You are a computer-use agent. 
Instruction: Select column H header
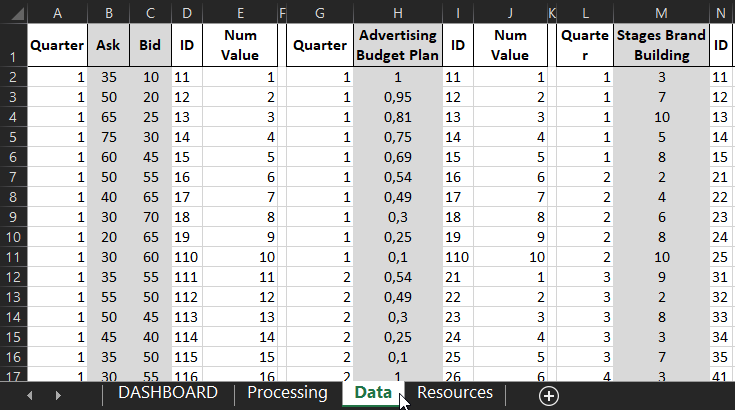(x=398, y=12)
